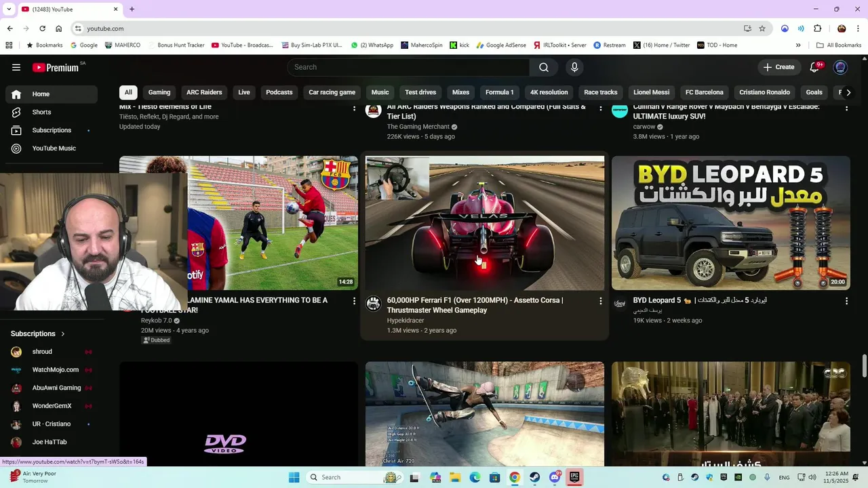
Task: Open WatchMojo.com subscription channel
Action: pyautogui.click(x=56, y=370)
